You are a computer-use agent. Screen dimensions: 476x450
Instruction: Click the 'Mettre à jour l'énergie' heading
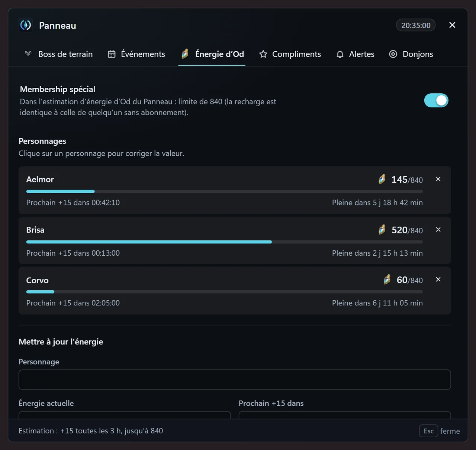click(x=61, y=342)
